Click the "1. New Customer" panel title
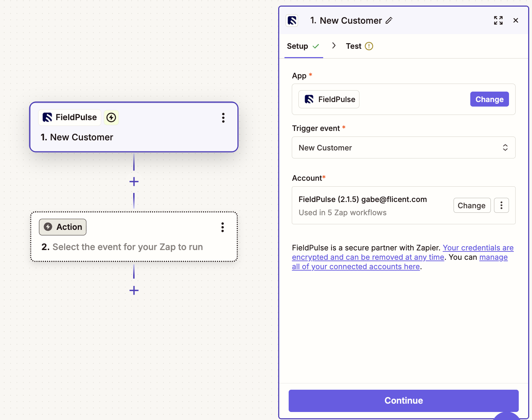This screenshot has width=532, height=420. 346,21
